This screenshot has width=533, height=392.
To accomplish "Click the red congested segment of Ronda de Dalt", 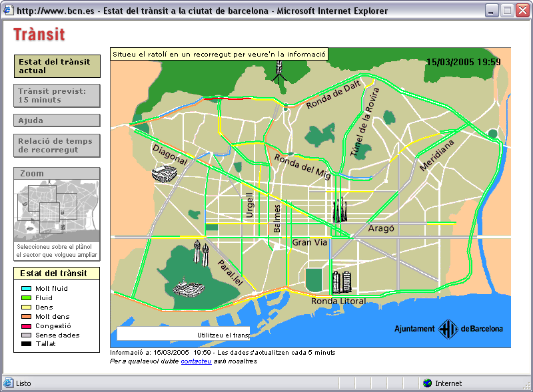I will tap(228, 98).
